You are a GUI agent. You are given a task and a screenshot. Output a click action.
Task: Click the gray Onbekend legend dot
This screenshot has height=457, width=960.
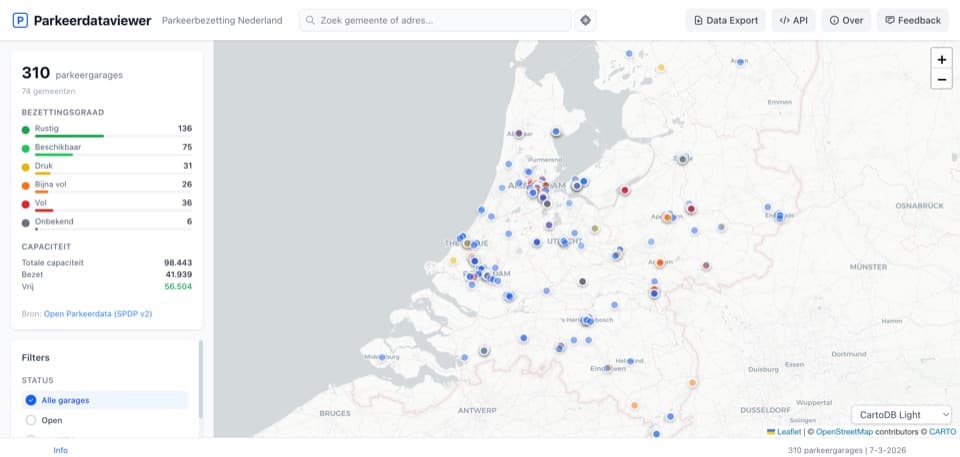pyautogui.click(x=26, y=223)
